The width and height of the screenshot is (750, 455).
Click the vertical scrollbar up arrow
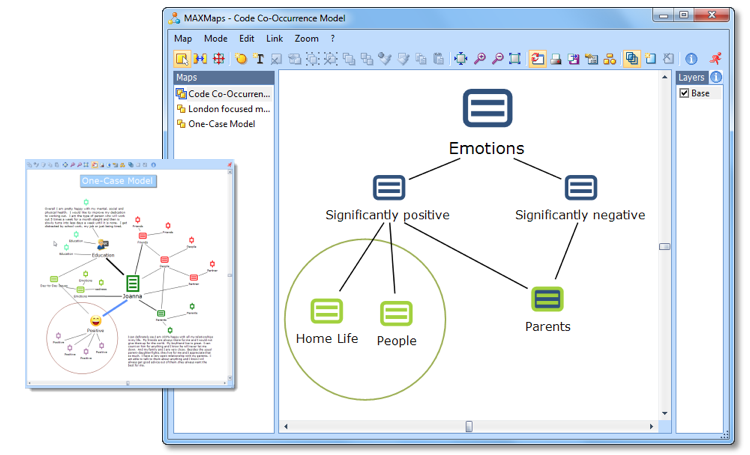click(664, 77)
